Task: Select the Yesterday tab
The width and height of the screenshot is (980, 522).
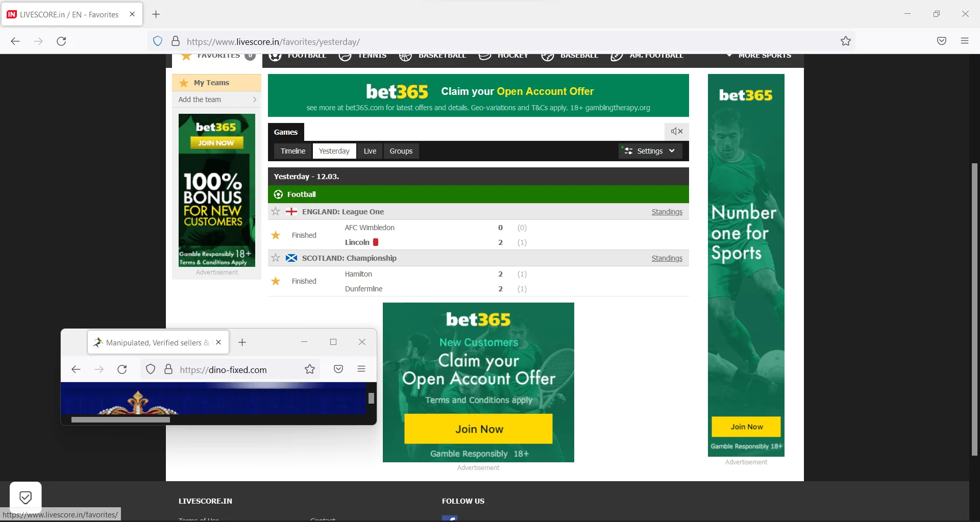Action: tap(334, 151)
